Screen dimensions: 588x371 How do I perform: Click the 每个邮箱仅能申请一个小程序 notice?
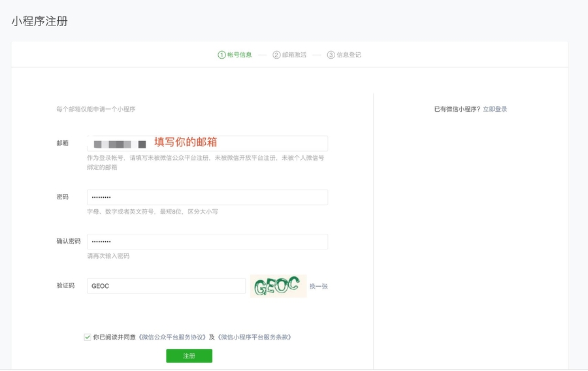click(x=96, y=109)
